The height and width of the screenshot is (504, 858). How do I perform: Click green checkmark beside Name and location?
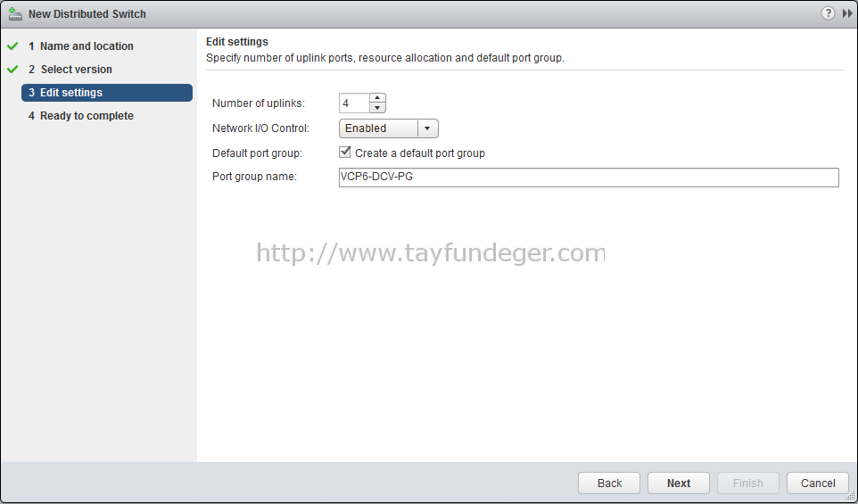tap(12, 46)
